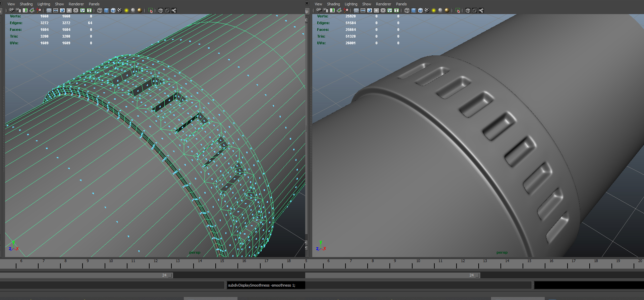Click Wireframe on Shaded icon in left viewport

coord(113,10)
